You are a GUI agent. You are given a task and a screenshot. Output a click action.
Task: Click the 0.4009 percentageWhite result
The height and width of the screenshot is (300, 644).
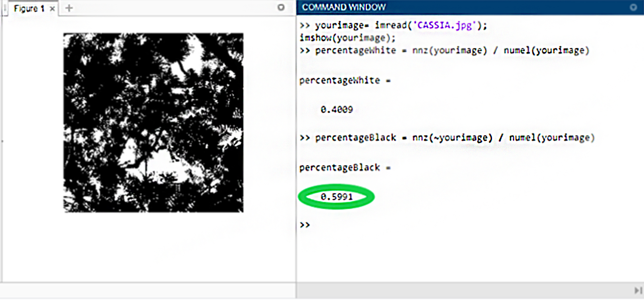click(x=337, y=109)
